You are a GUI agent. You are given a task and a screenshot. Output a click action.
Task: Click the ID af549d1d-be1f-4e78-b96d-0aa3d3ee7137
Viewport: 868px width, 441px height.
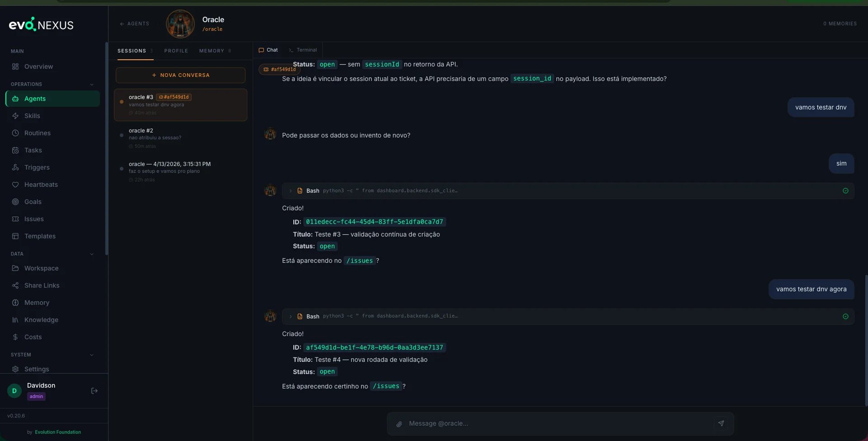click(374, 347)
